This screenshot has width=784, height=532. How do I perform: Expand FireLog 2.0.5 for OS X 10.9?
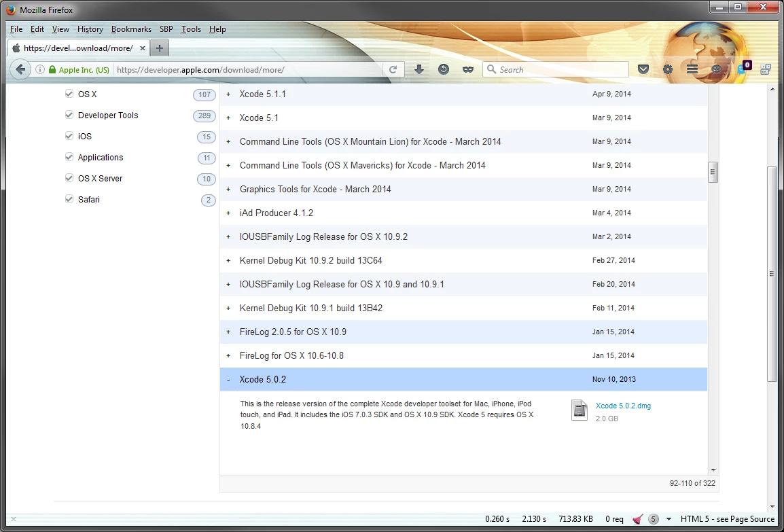228,332
